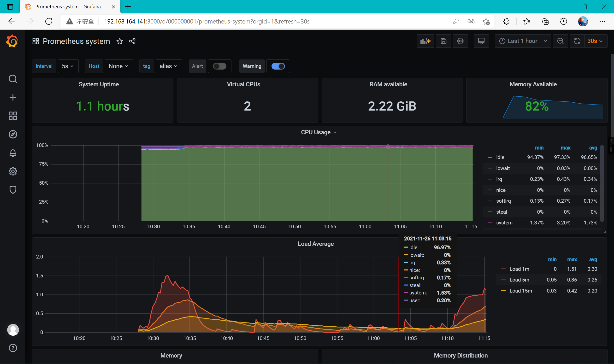
Task: Sort CPU legend by avg column
Action: [x=593, y=148]
